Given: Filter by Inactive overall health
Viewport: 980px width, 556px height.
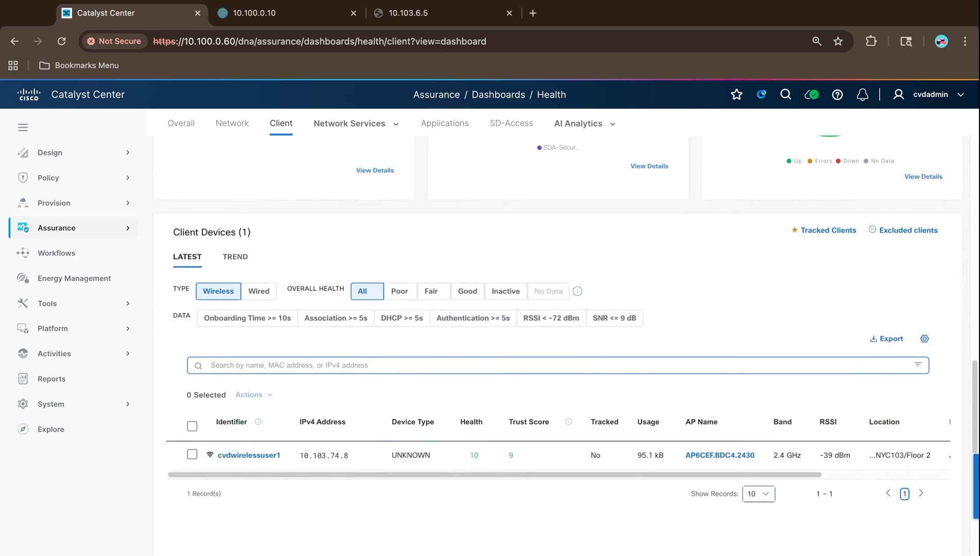Looking at the screenshot, I should (505, 291).
